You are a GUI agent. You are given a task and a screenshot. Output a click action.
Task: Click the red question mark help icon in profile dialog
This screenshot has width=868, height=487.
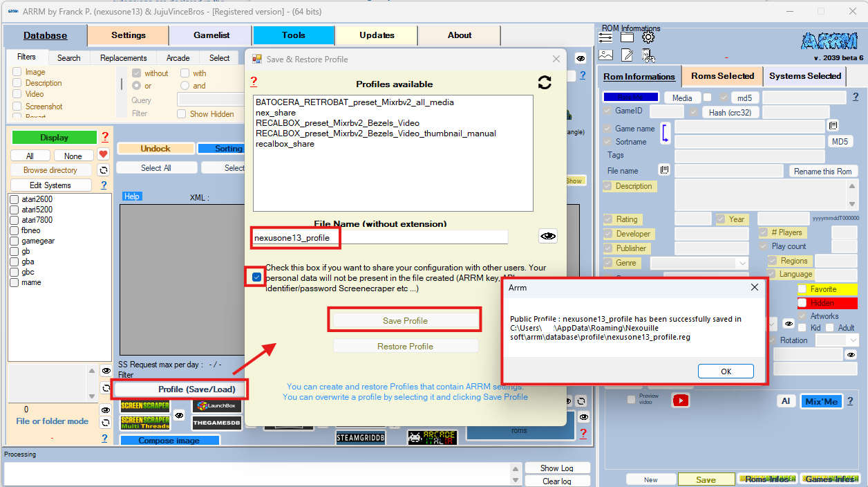254,82
